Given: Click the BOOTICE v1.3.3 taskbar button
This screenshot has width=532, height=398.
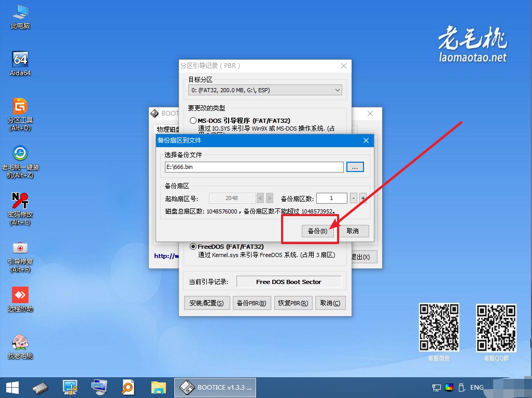Looking at the screenshot, I should (215, 388).
